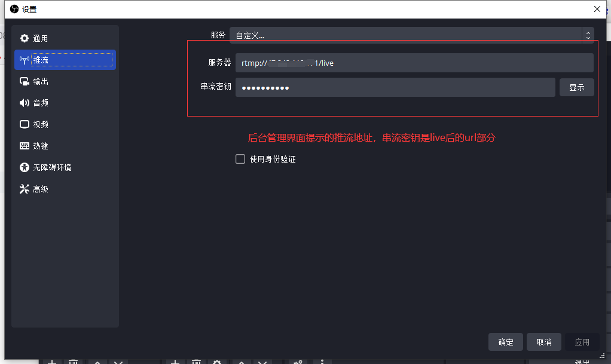Viewport: 611px width, 364px height.
Task: Click into the 串流密钥 password field
Action: pyautogui.click(x=395, y=87)
